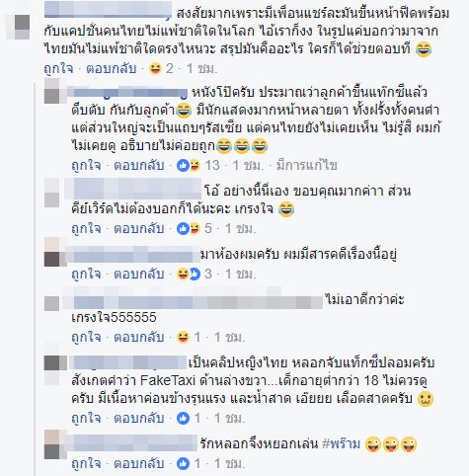Reply to the โอ้ อย่างนี้นี่เอง comment
469x476 pixels.
coord(139,228)
